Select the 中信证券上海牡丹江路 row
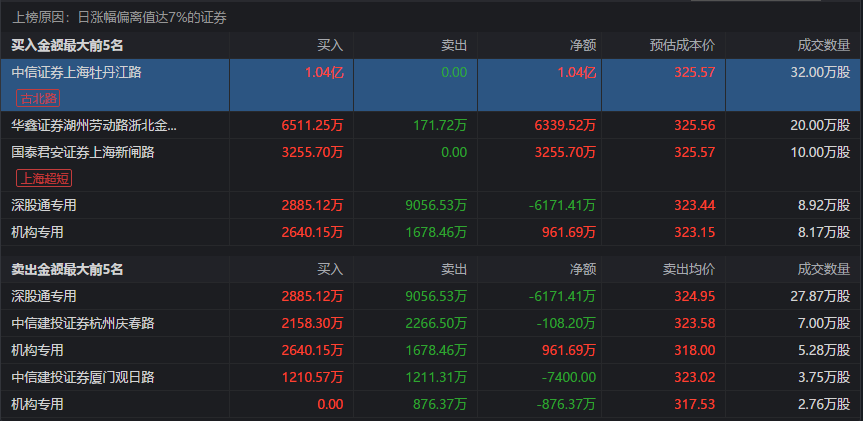The height and width of the screenshot is (421, 863). coord(432,85)
